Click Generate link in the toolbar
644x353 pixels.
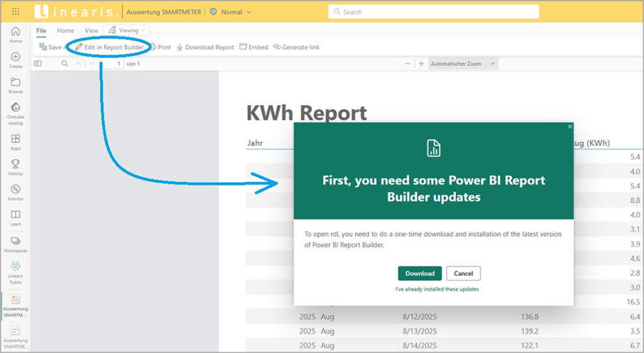(297, 47)
